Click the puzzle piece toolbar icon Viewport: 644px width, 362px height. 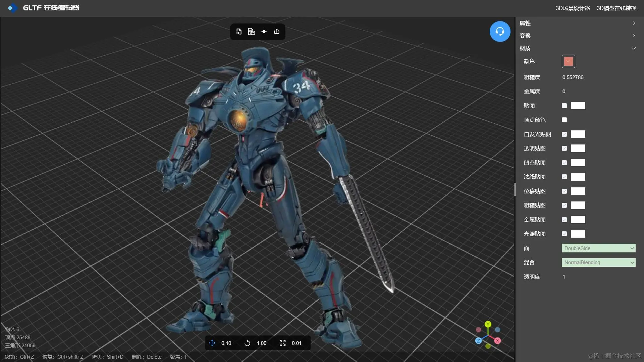pos(251,32)
